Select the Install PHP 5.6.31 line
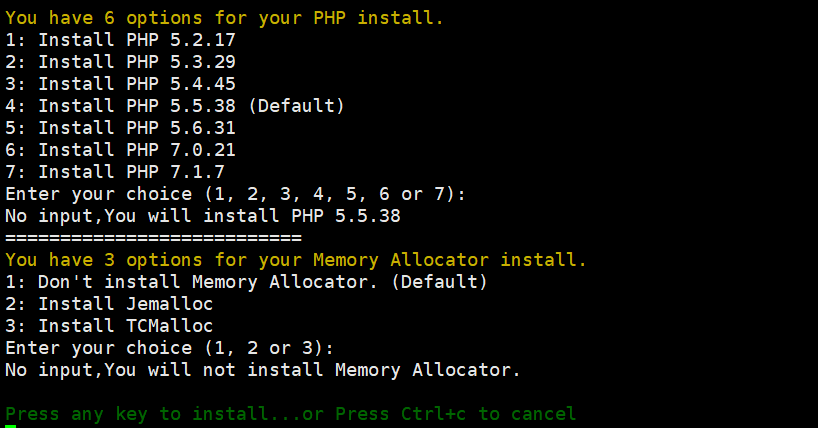Image resolution: width=818 pixels, height=428 pixels. click(x=120, y=128)
